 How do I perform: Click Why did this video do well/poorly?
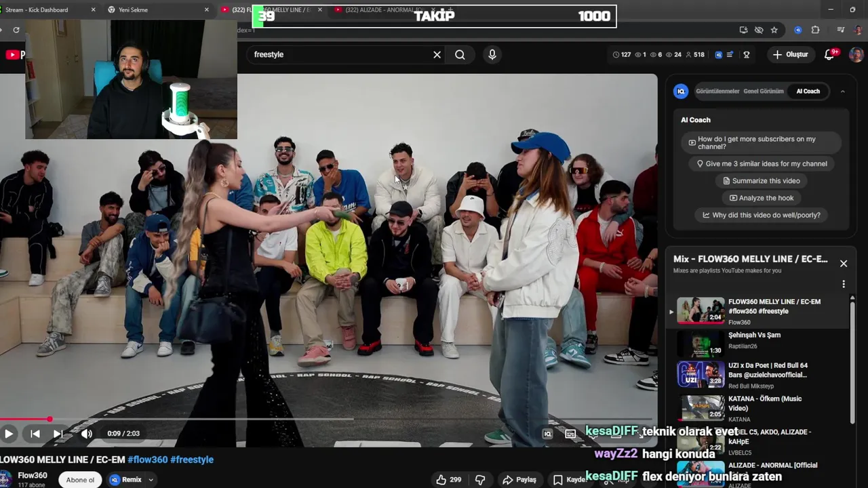click(761, 216)
